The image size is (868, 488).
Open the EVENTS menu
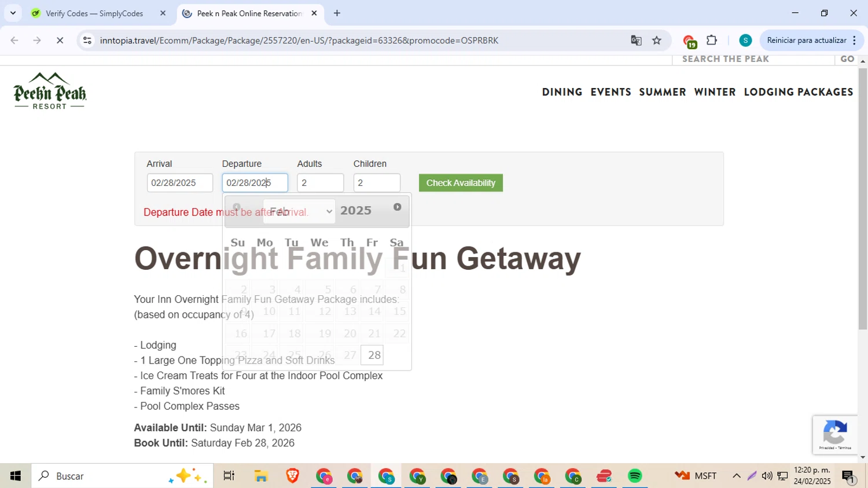610,92
